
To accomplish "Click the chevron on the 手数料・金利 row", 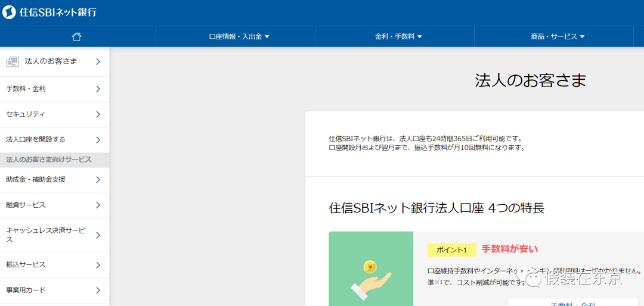I will (98, 89).
